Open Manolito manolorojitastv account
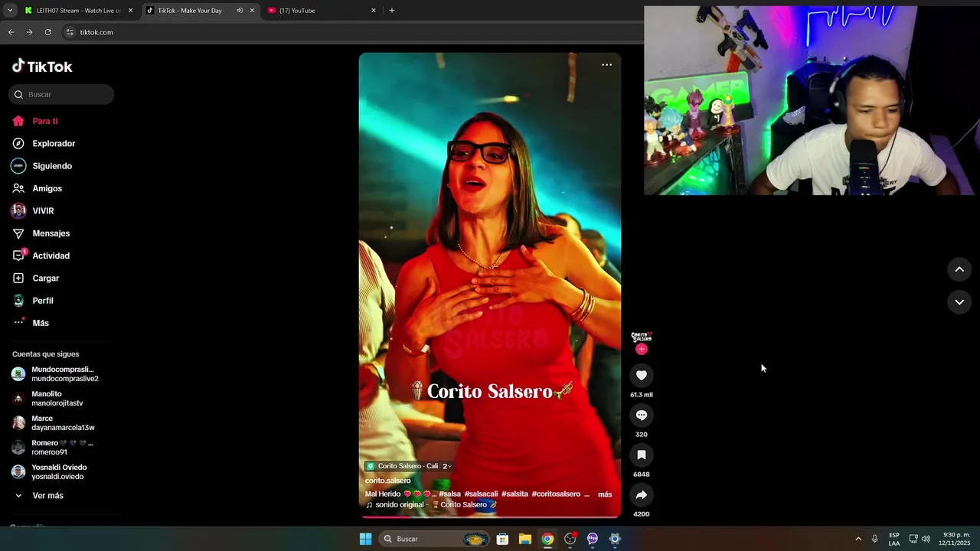 (57, 399)
